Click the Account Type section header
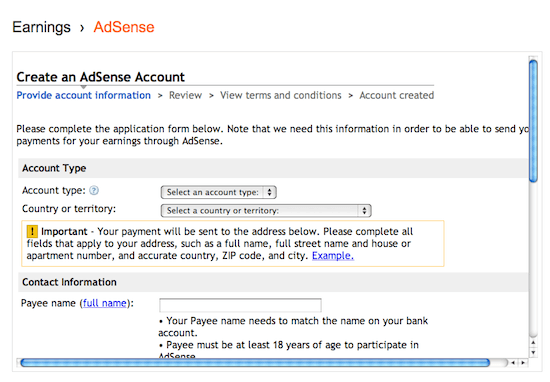 pyautogui.click(x=273, y=168)
